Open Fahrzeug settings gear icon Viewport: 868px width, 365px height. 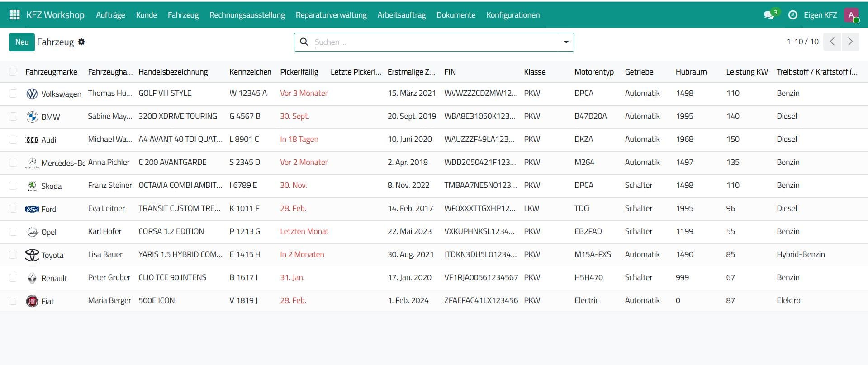point(81,42)
